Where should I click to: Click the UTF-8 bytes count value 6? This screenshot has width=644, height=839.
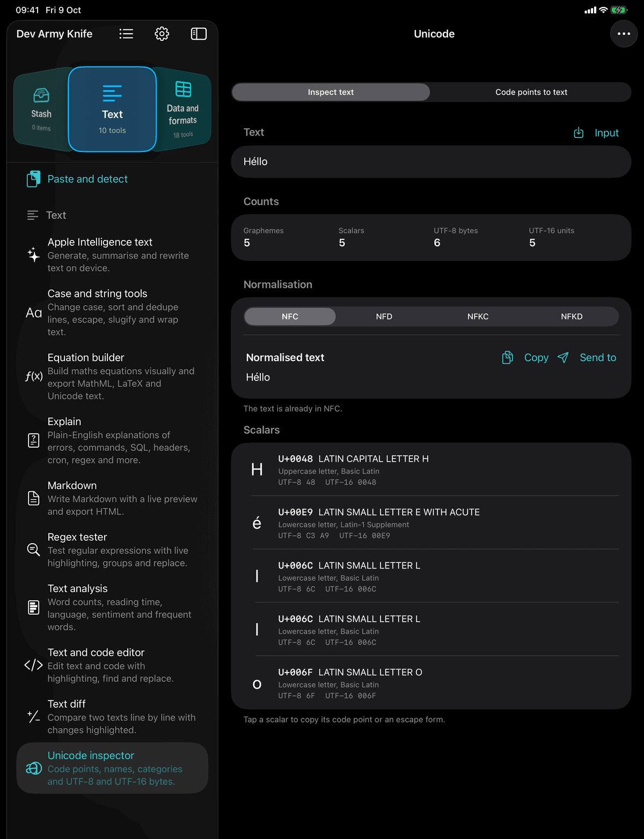(x=437, y=243)
